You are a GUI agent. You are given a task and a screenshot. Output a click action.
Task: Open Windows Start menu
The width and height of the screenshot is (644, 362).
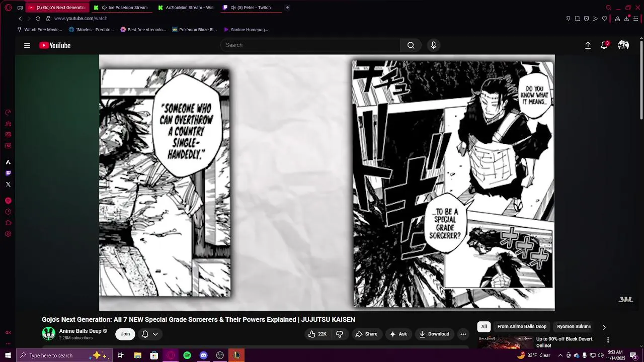(8, 355)
